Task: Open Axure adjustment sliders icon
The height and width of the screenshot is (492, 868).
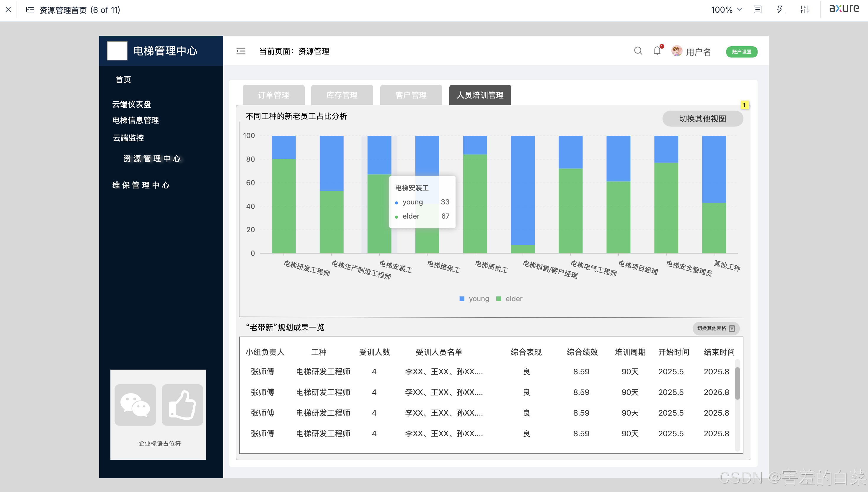Action: (805, 9)
